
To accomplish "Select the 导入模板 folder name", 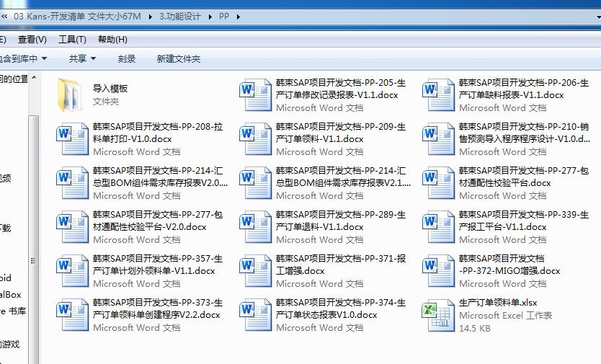I will tap(110, 89).
